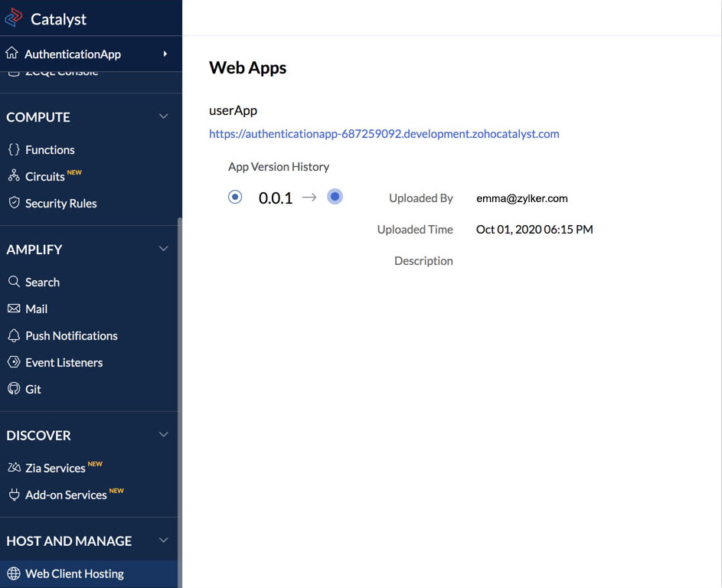
Task: Collapse the COMPUTE section
Action: click(163, 116)
